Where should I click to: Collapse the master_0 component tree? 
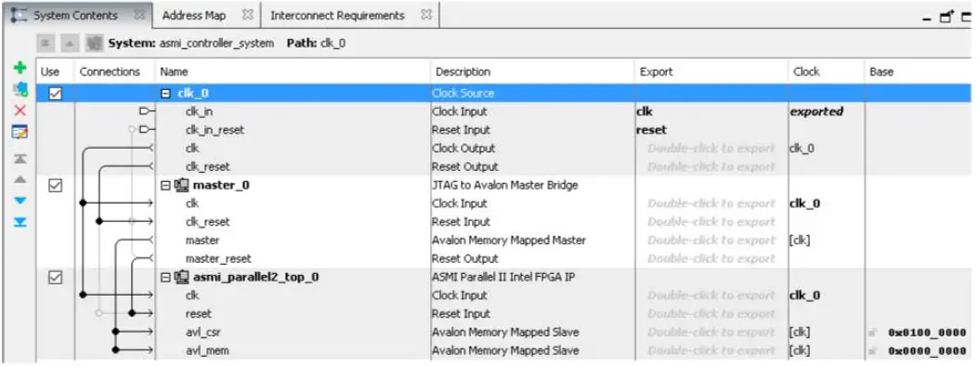tap(165, 185)
